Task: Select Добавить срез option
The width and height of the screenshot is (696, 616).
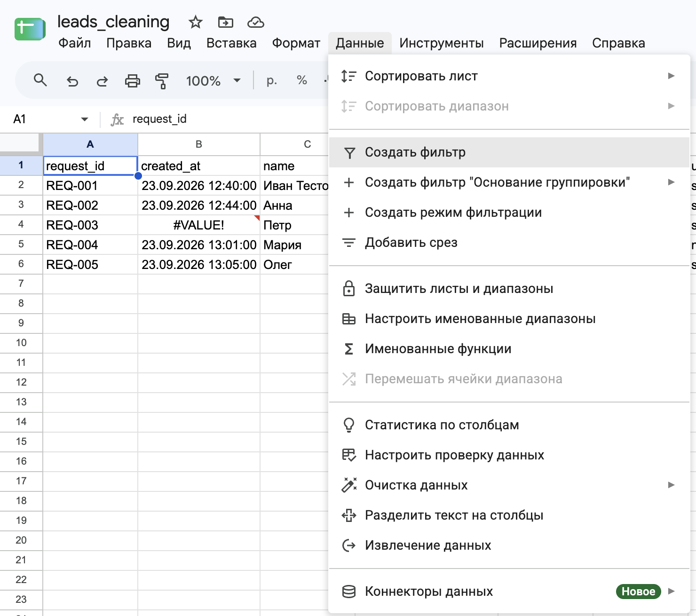Action: tap(509, 243)
